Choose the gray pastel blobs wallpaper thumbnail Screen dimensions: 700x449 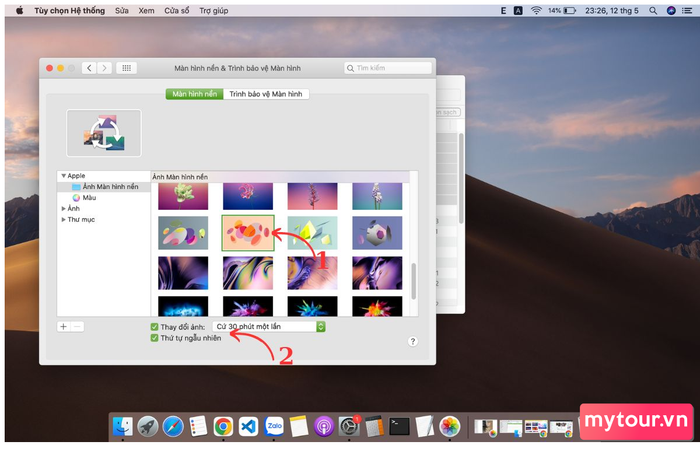(183, 233)
